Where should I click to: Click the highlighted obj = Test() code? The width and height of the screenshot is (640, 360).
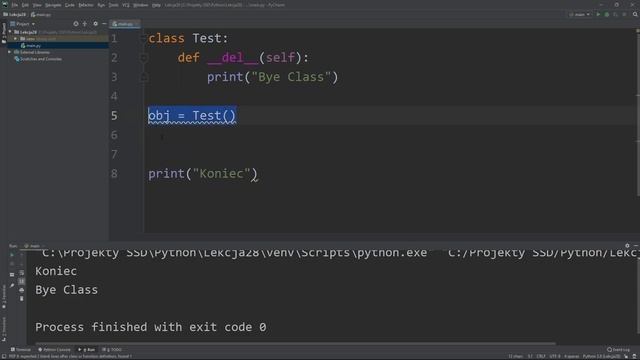click(x=192, y=116)
